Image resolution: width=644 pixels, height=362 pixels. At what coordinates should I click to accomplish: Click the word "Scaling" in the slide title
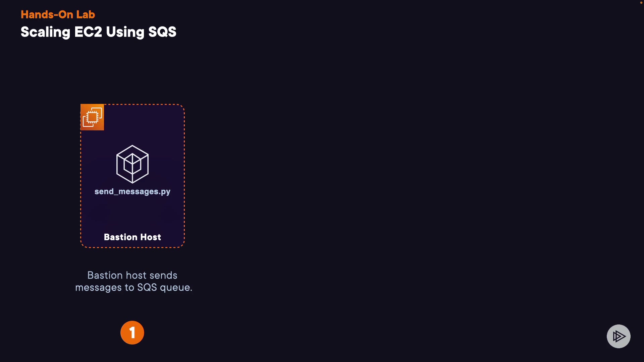pos(45,32)
